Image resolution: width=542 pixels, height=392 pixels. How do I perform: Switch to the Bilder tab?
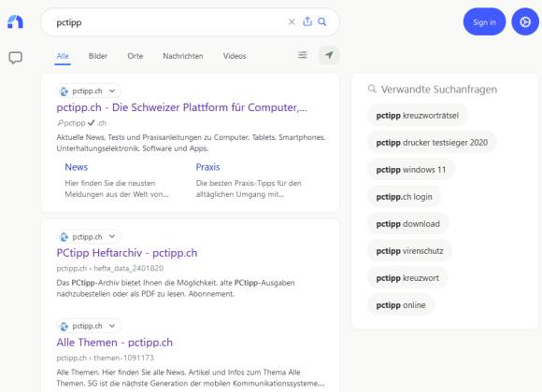click(x=98, y=56)
